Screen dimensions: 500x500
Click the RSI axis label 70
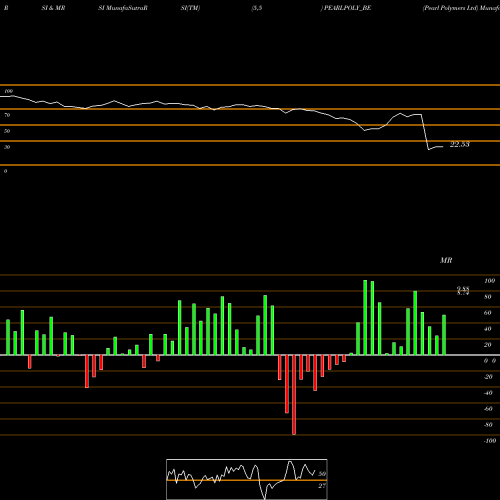pyautogui.click(x=7, y=115)
